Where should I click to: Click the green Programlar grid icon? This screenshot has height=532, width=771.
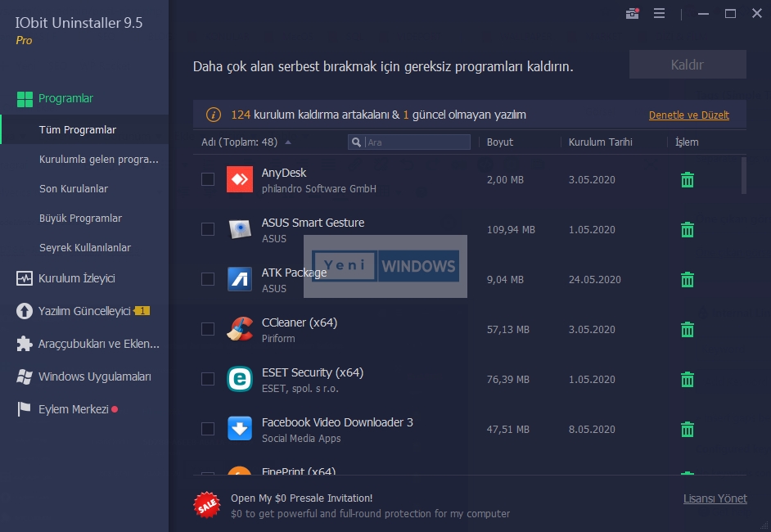pos(25,99)
